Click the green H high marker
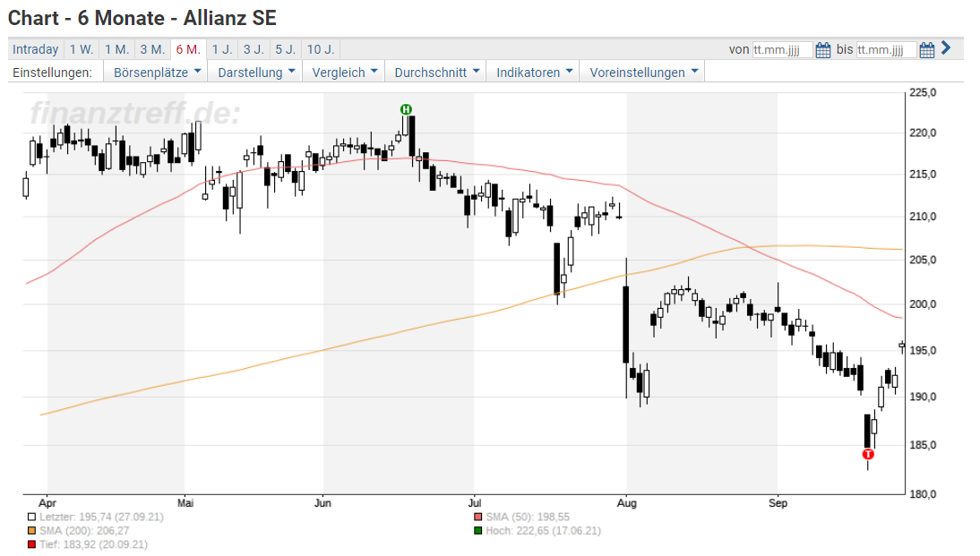The height and width of the screenshot is (556, 980). [x=407, y=109]
